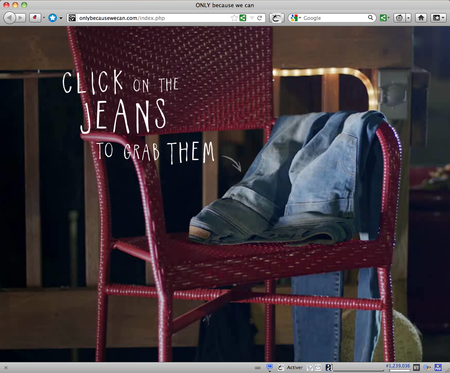
Task: Click the #1,239,036 rank link in status bar
Action: 398,366
